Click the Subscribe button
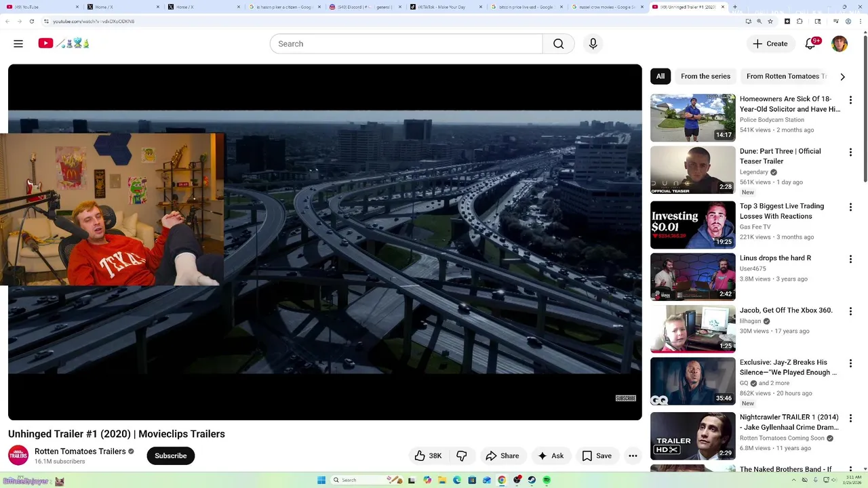The width and height of the screenshot is (868, 488). click(x=170, y=455)
